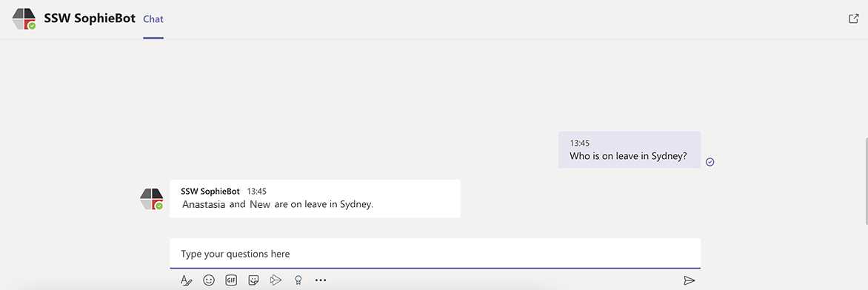
Task: Click the SSW SophieBot title in header
Action: click(90, 18)
